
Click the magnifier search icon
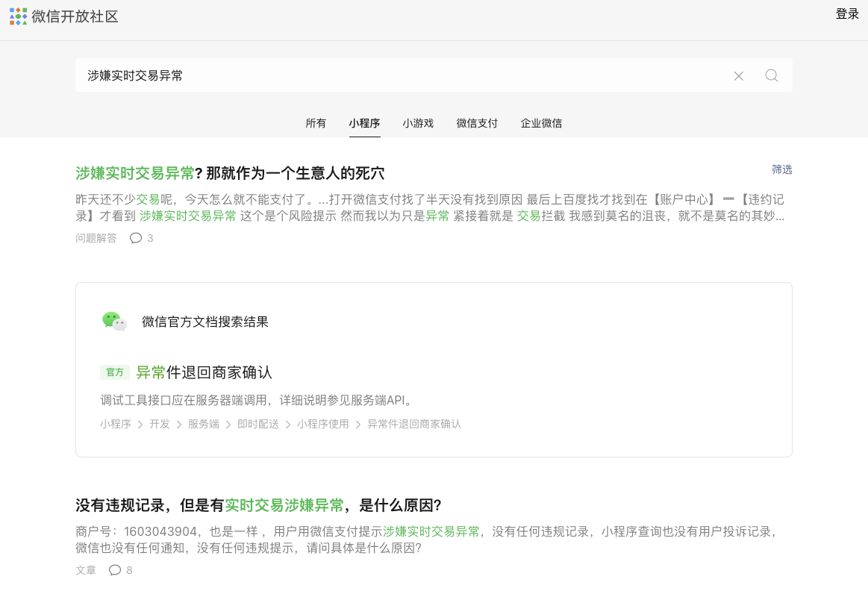[x=772, y=75]
